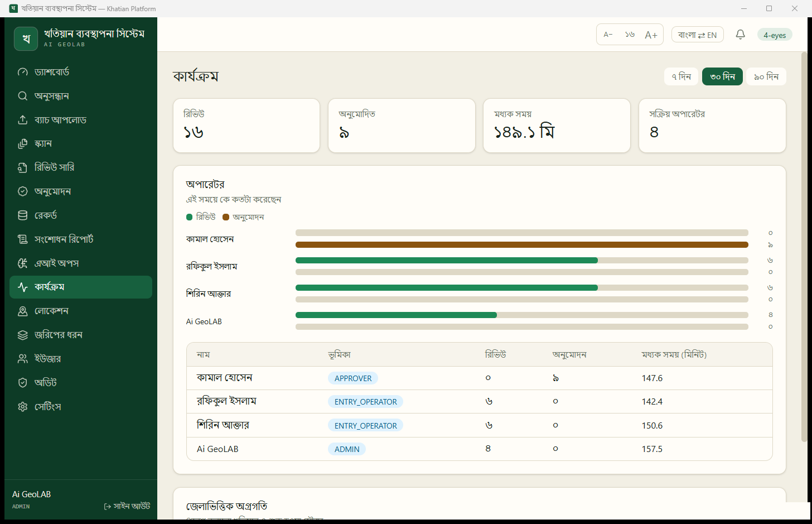The width and height of the screenshot is (812, 524).
Task: Open the সেটিংস gear icon
Action: [23, 407]
